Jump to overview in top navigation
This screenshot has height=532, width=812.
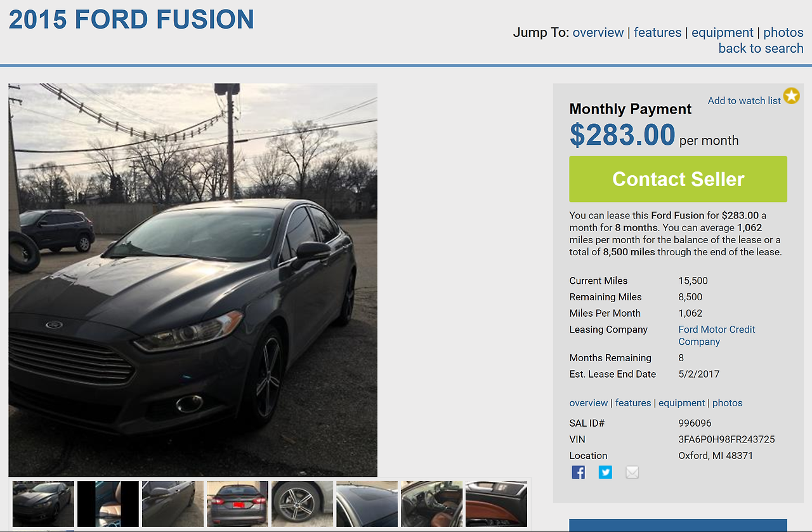click(x=598, y=32)
